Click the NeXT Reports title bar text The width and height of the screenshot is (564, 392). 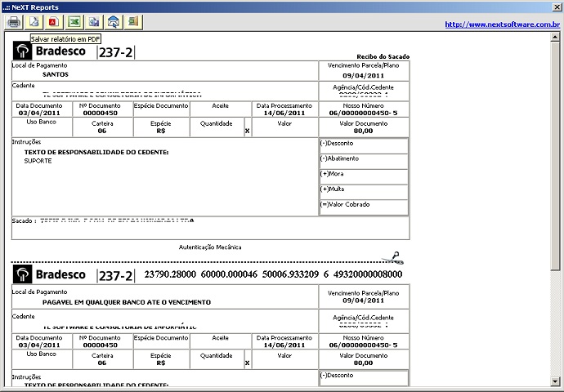click(30, 7)
